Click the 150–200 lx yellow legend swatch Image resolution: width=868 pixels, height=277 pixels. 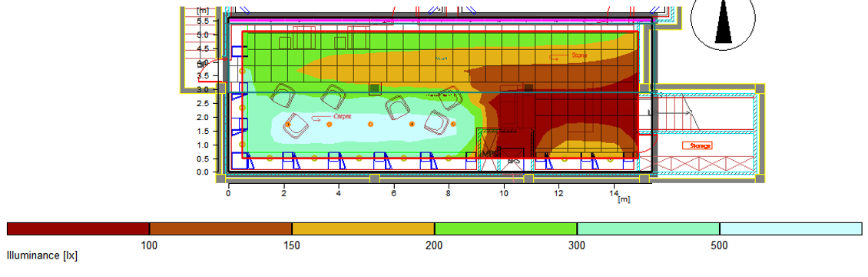pos(363,229)
